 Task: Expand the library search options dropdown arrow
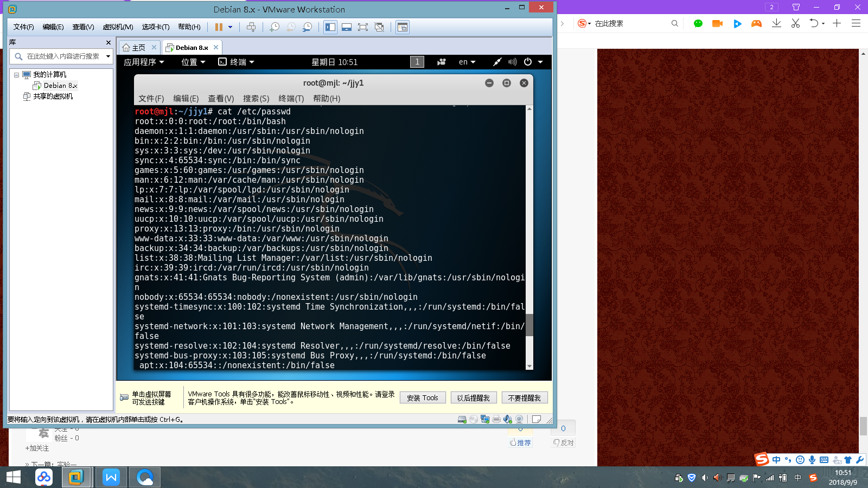point(108,56)
